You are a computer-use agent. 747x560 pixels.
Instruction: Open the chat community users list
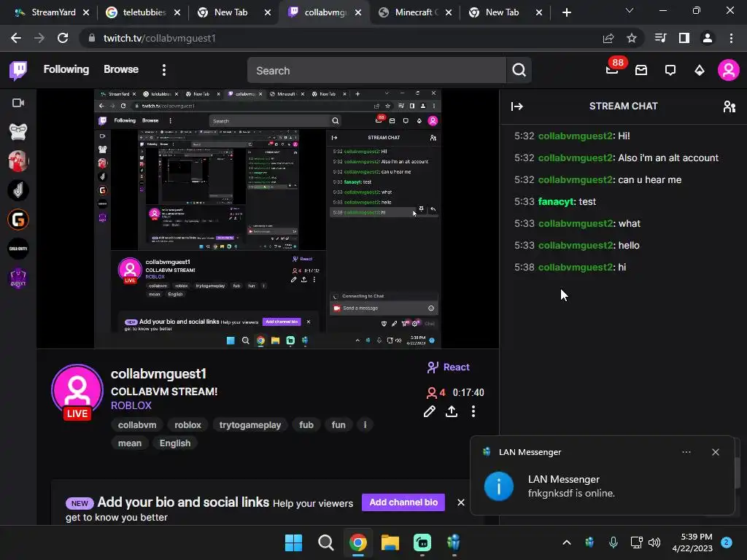(x=729, y=106)
